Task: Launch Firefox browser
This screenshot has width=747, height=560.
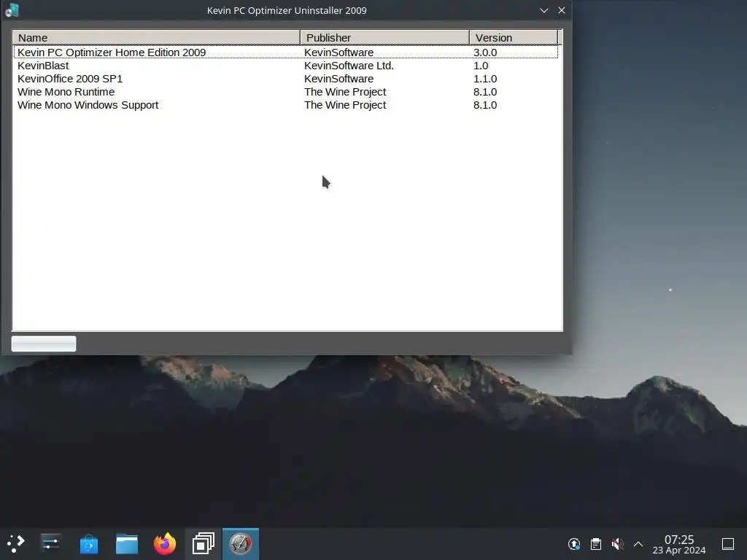Action: (165, 544)
